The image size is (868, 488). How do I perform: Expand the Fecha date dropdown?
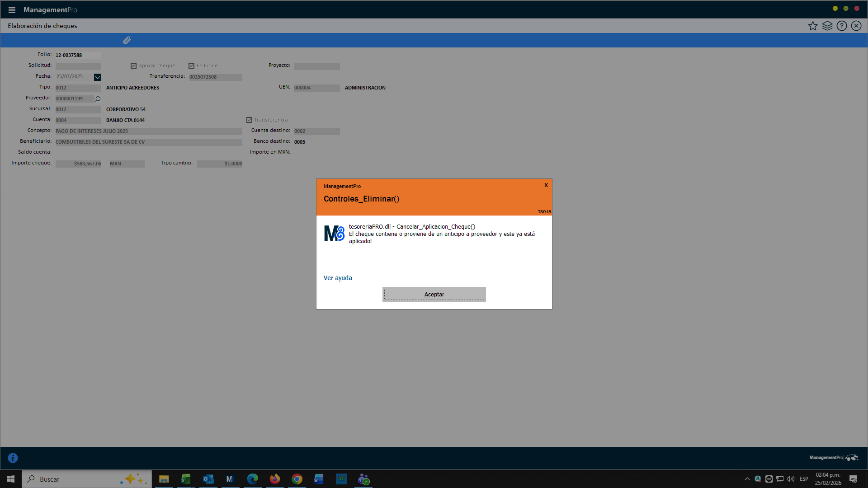pyautogui.click(x=98, y=77)
